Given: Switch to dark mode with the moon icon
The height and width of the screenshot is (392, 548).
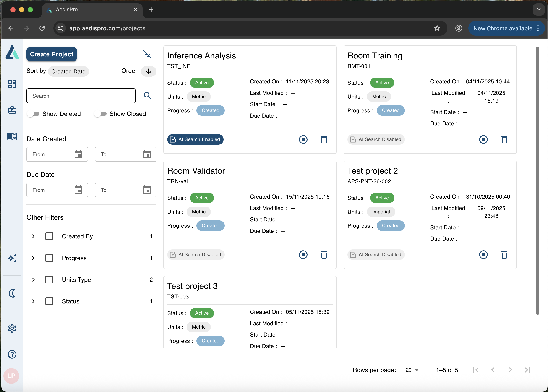Looking at the screenshot, I should click(12, 293).
